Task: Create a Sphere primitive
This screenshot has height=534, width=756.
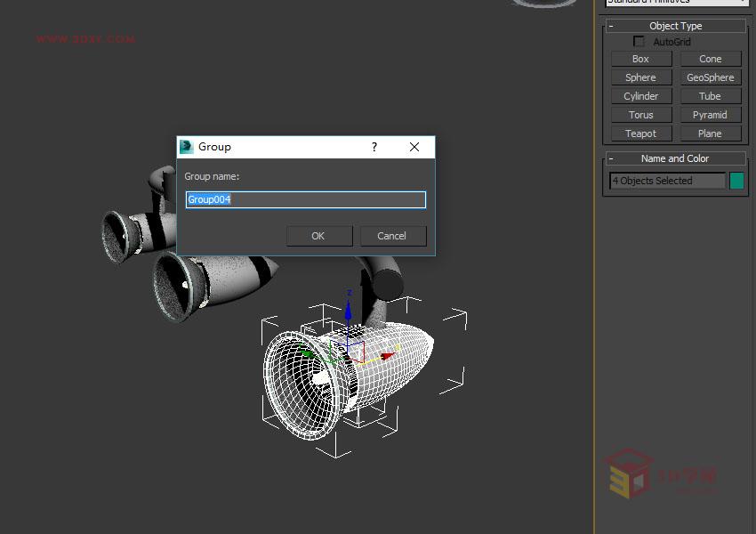Action: [639, 77]
